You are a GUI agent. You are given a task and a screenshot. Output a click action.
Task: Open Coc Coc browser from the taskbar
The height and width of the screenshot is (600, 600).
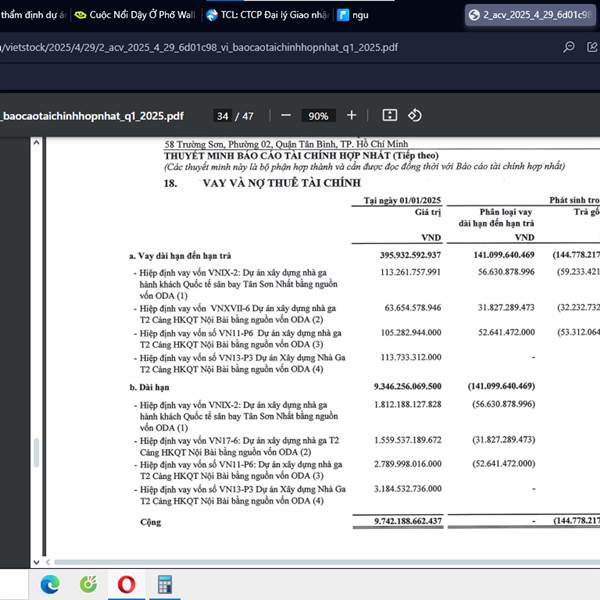(88, 584)
